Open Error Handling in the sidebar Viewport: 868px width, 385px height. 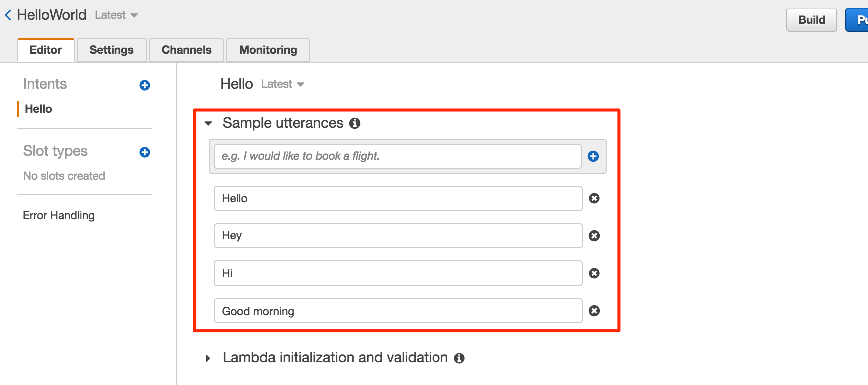coord(59,215)
